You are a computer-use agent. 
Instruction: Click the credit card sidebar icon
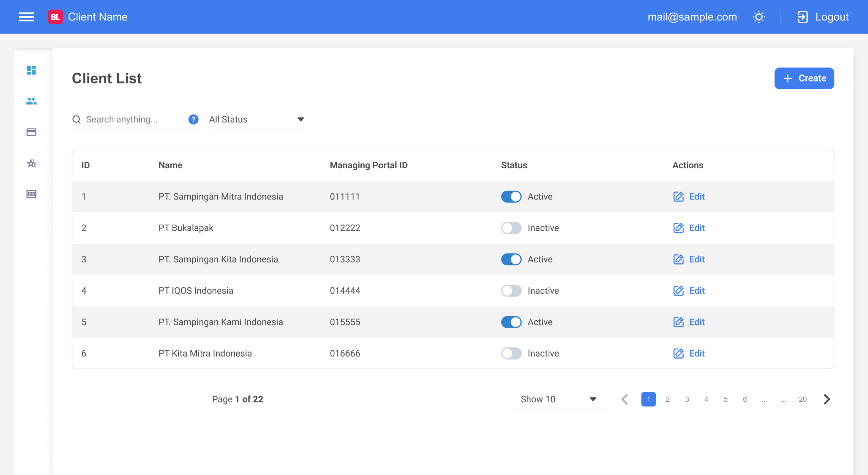click(31, 132)
